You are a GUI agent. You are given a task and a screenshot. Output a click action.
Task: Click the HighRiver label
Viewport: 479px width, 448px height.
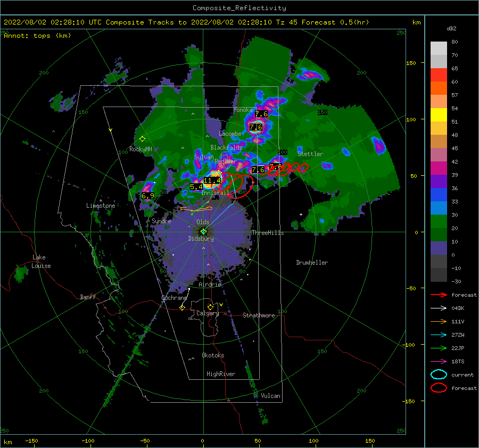pyautogui.click(x=221, y=374)
